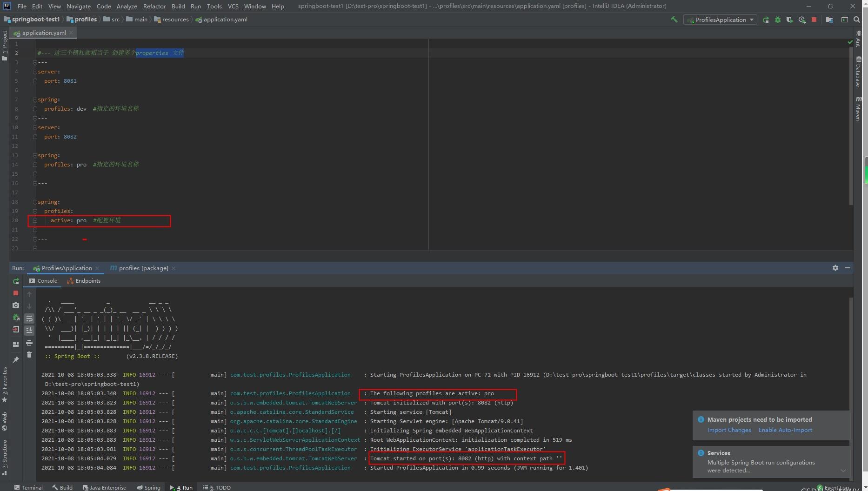Screen dimensions: 868x491
Task: Rerun ProfilesApplication from the main toolbar
Action: 766,20
